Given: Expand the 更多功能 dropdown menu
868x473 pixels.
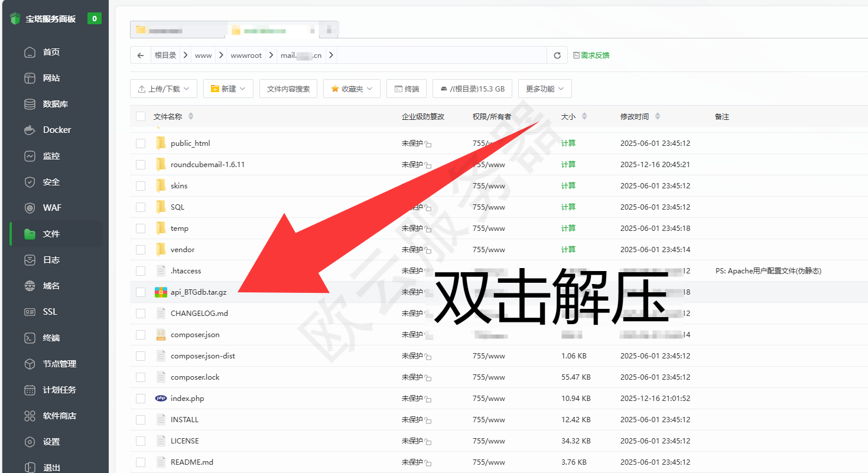Looking at the screenshot, I should pos(544,89).
